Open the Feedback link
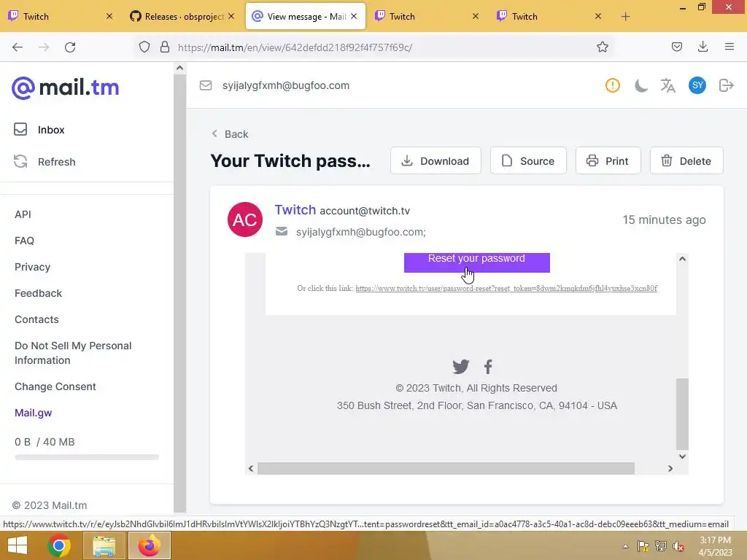Image resolution: width=747 pixels, height=560 pixels. pyautogui.click(x=38, y=293)
